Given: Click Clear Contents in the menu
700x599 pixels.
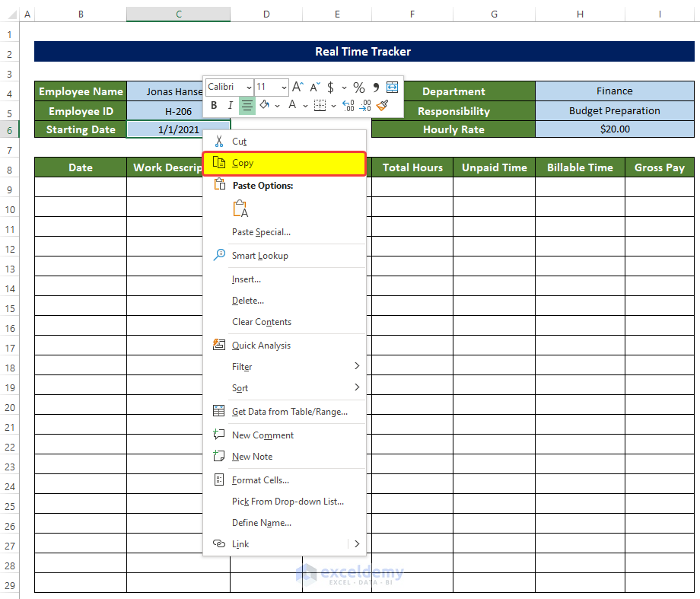Looking at the screenshot, I should [x=262, y=322].
